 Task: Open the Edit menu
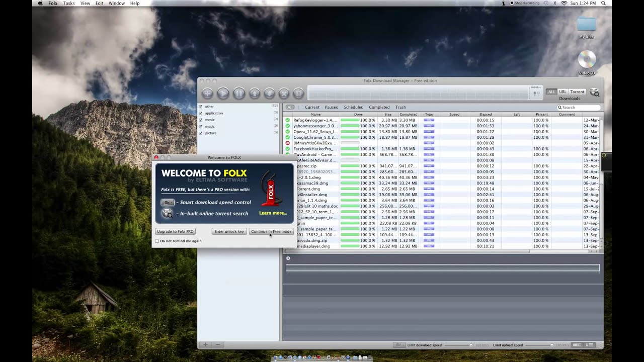[100, 3]
